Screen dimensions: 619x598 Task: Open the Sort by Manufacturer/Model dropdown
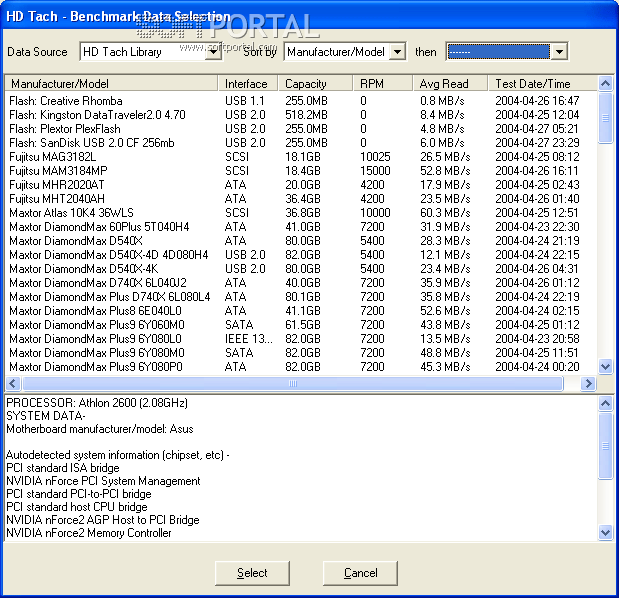click(x=398, y=52)
